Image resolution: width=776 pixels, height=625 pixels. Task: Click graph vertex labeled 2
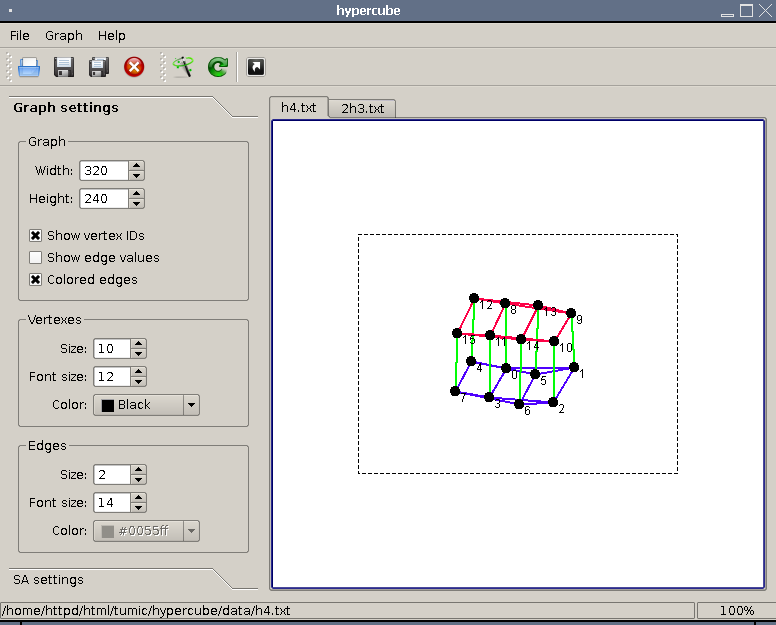pos(553,402)
